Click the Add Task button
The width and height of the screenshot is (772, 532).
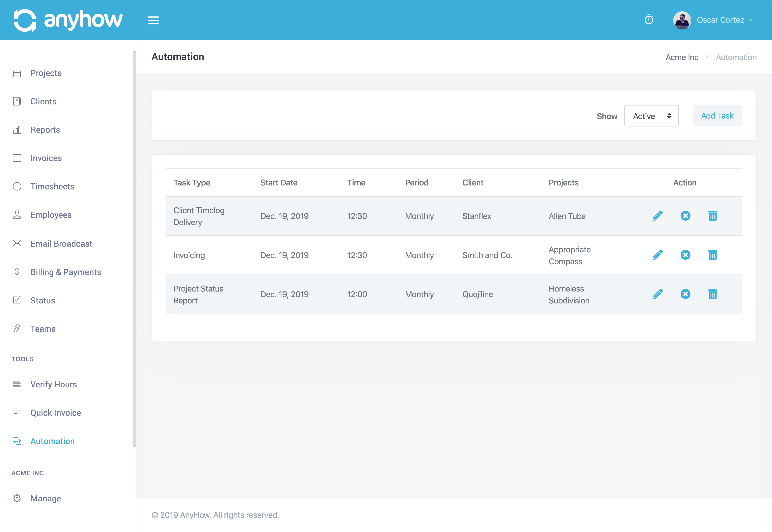tap(717, 115)
